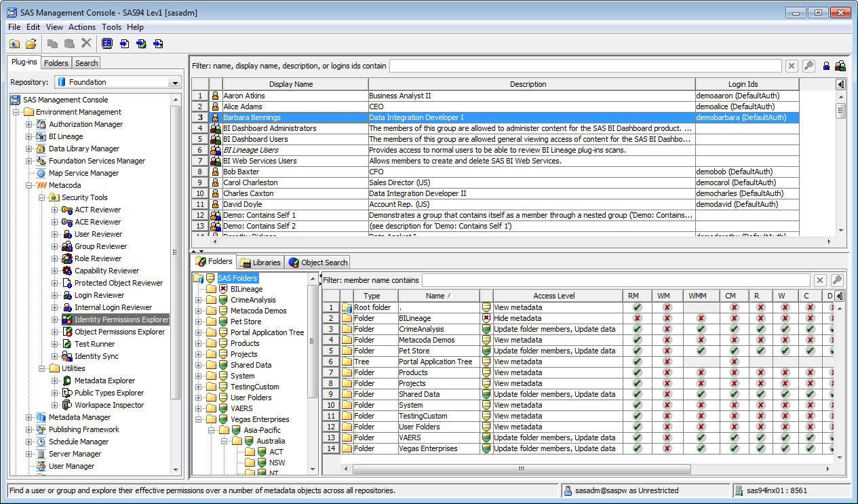Viewport: 858px width, 504px height.
Task: Click the member name filter search button
Action: [x=837, y=280]
